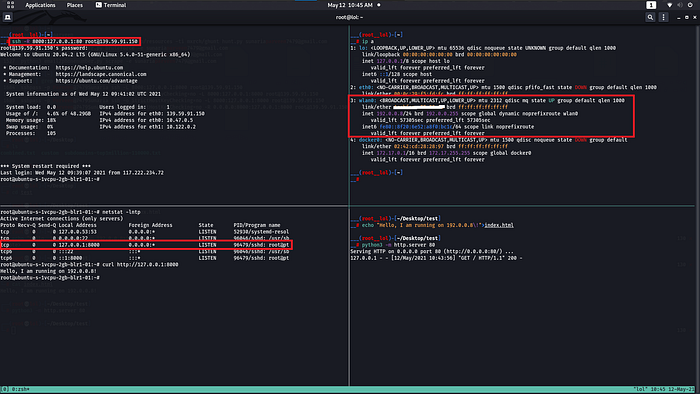
Task: Click the ip a command in right pane
Action: tap(368, 41)
